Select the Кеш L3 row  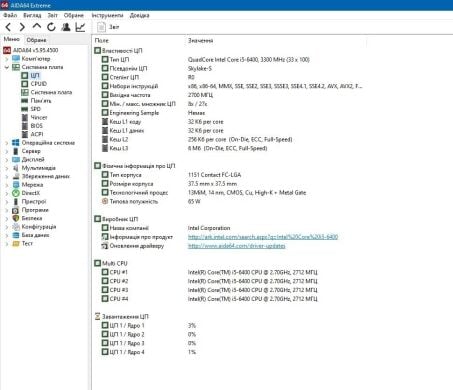(x=230, y=148)
